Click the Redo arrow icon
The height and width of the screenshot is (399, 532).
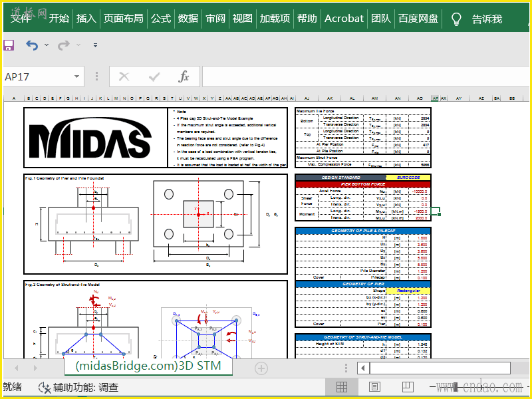pos(63,45)
